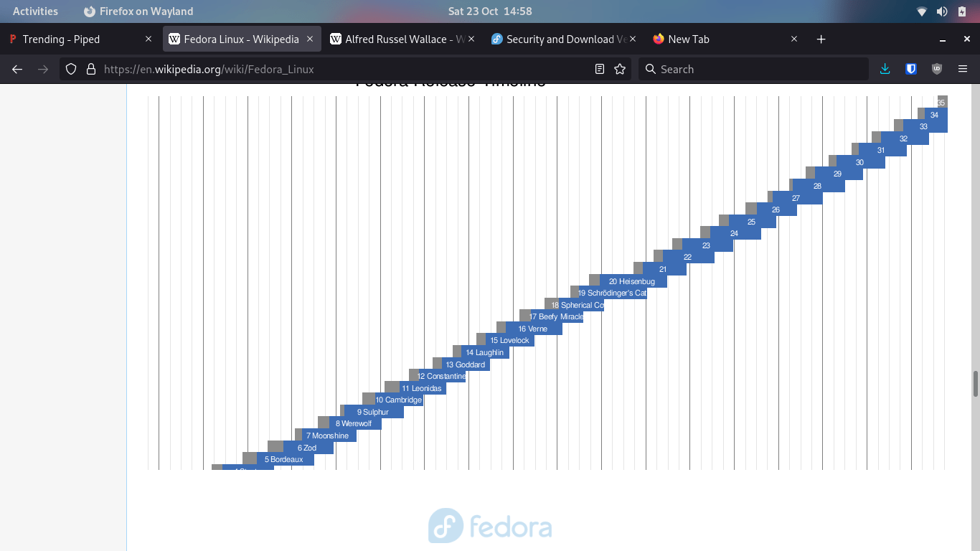This screenshot has width=980, height=551.
Task: Open the tracking protection shield icon
Action: [71, 69]
